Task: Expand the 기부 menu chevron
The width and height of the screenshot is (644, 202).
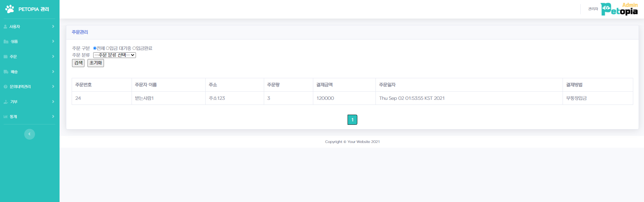Action: pyautogui.click(x=53, y=102)
